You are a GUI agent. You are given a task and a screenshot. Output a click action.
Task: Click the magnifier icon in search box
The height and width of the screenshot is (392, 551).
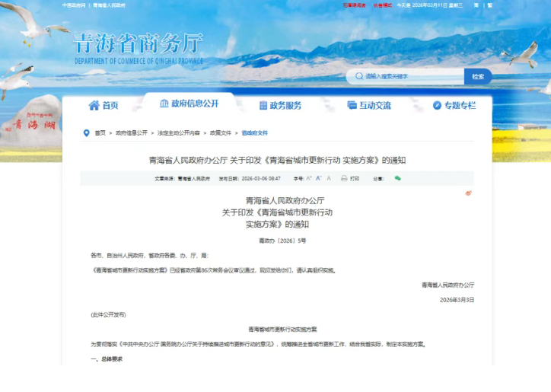click(x=358, y=76)
